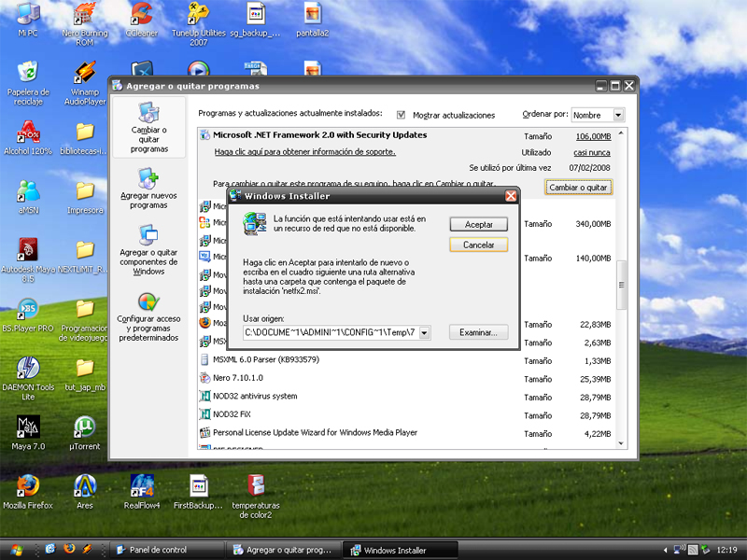Toggle the Mostrar actualizaciones checkbox

pyautogui.click(x=402, y=115)
